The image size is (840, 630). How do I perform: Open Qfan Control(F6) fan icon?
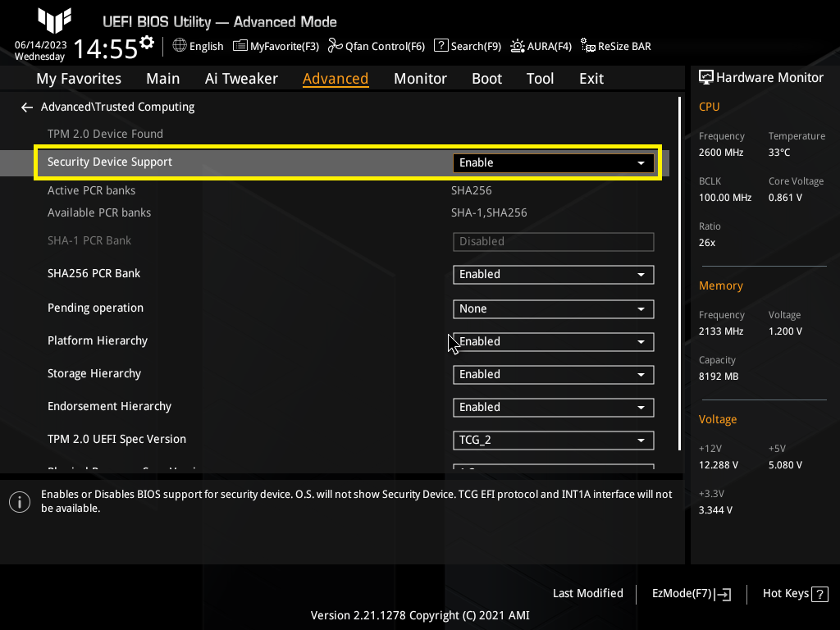(x=335, y=46)
